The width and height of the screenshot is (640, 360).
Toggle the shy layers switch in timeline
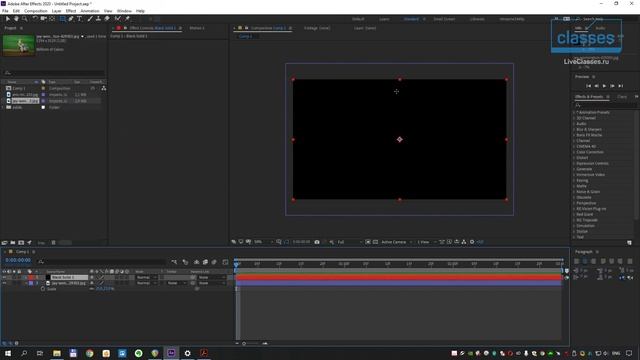(196, 262)
